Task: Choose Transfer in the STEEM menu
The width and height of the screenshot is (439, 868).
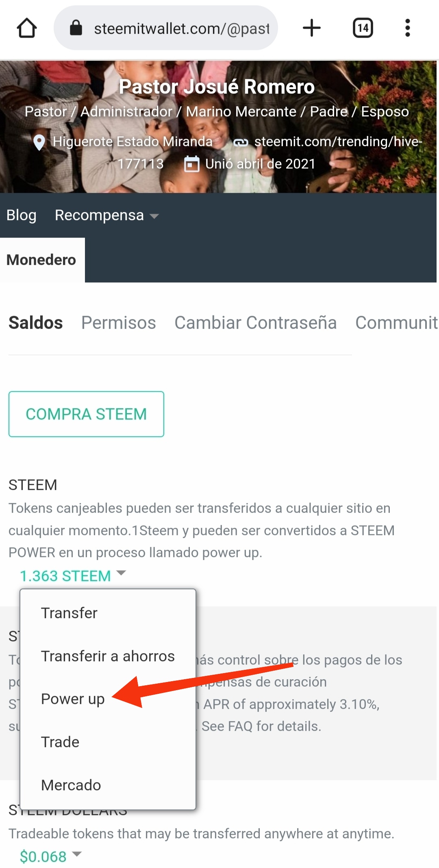Action: coord(69,613)
